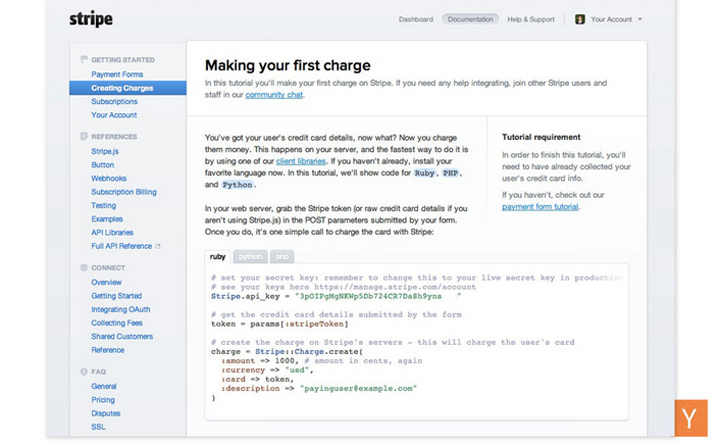The height and width of the screenshot is (447, 720).
Task: Open the Your Account dropdown arrow
Action: [640, 19]
